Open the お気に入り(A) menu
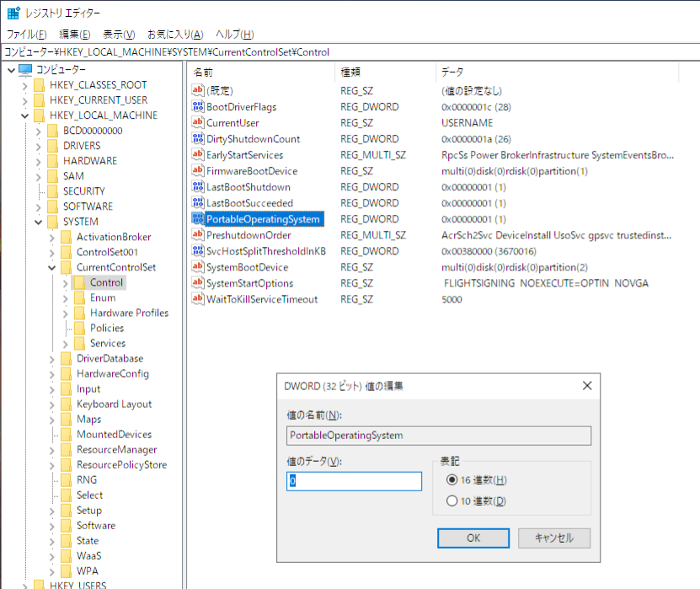 click(x=175, y=35)
